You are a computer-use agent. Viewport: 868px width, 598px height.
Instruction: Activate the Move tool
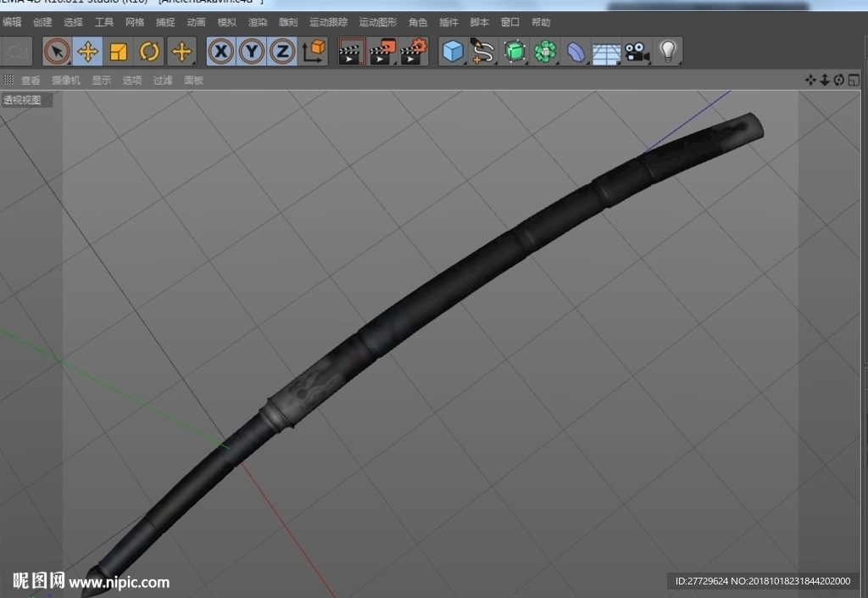(x=87, y=52)
